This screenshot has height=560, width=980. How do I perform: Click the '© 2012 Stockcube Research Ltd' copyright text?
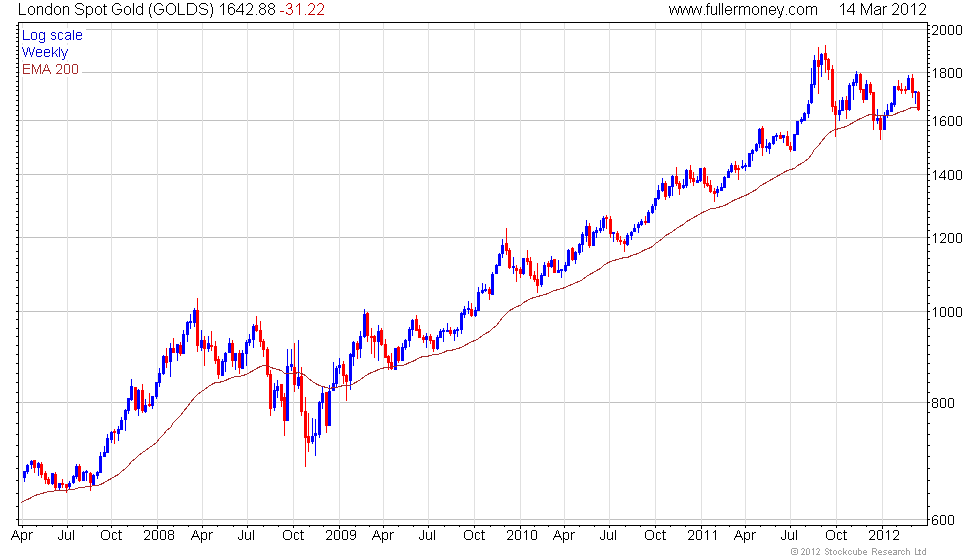(859, 552)
